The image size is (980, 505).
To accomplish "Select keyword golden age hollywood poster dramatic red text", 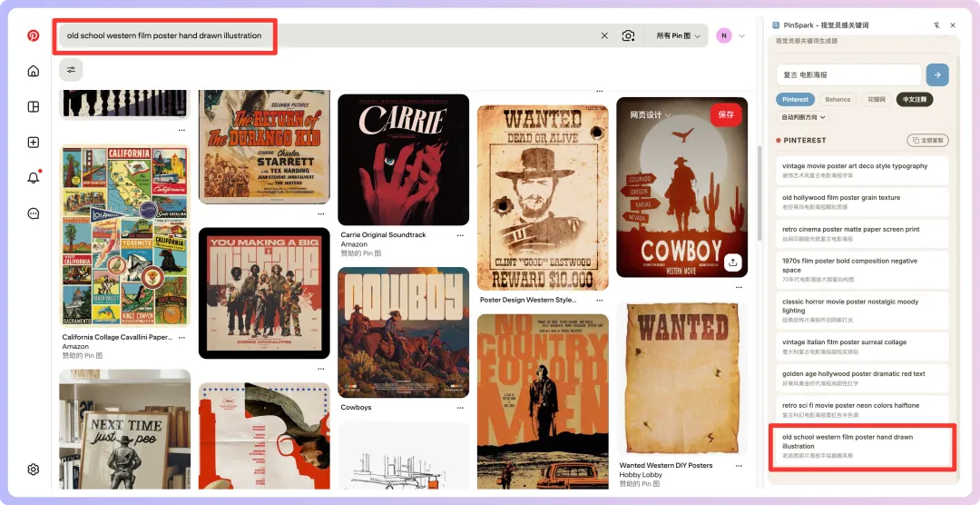I will tap(862, 377).
